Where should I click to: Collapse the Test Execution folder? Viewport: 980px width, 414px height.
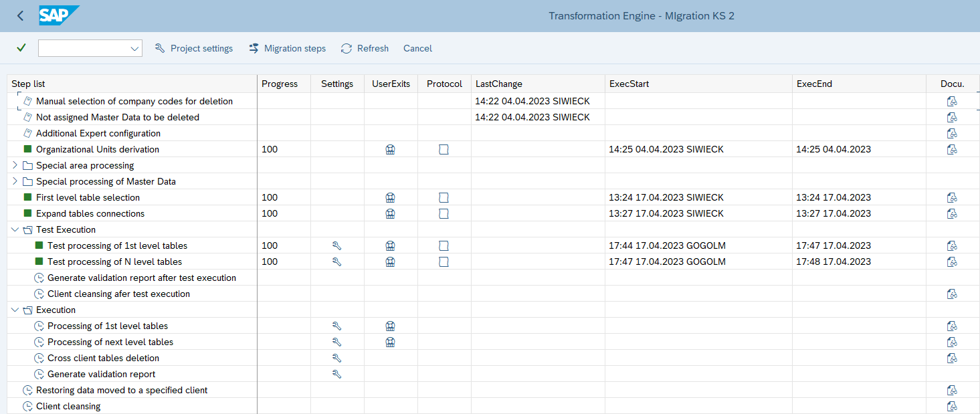(15, 229)
